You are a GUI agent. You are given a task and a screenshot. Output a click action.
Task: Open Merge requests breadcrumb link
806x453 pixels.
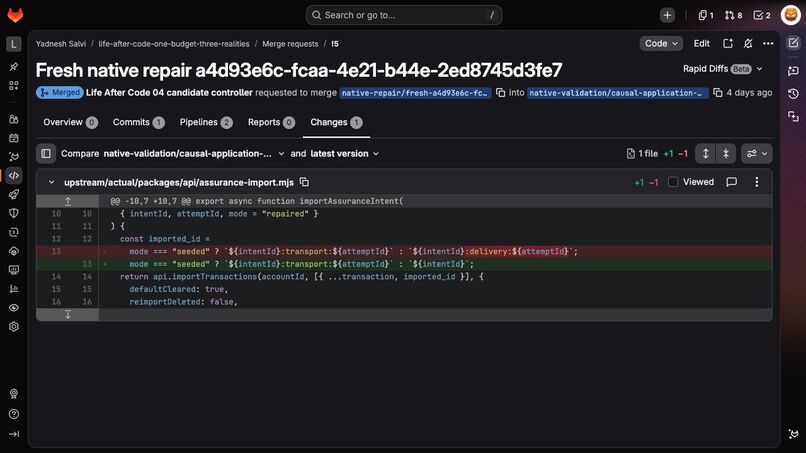click(x=290, y=44)
